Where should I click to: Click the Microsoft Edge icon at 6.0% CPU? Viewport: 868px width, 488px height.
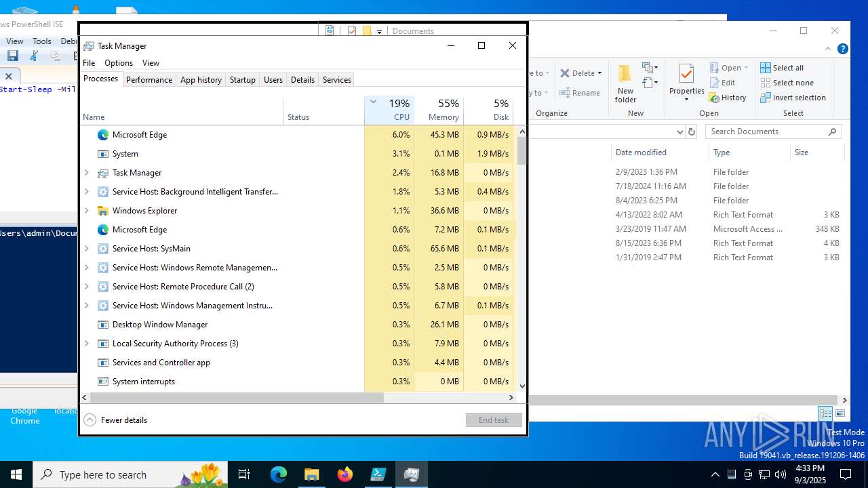[103, 135]
